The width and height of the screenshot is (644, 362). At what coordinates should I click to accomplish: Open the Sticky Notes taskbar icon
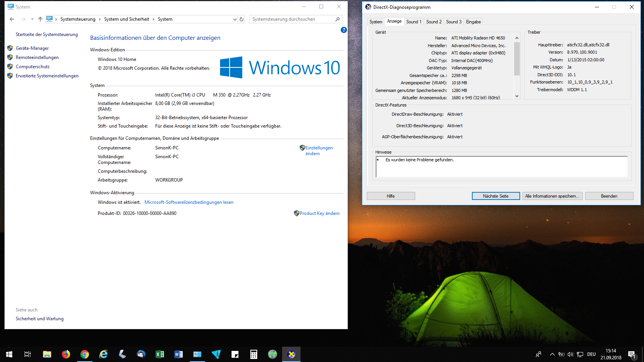pyautogui.click(x=235, y=354)
